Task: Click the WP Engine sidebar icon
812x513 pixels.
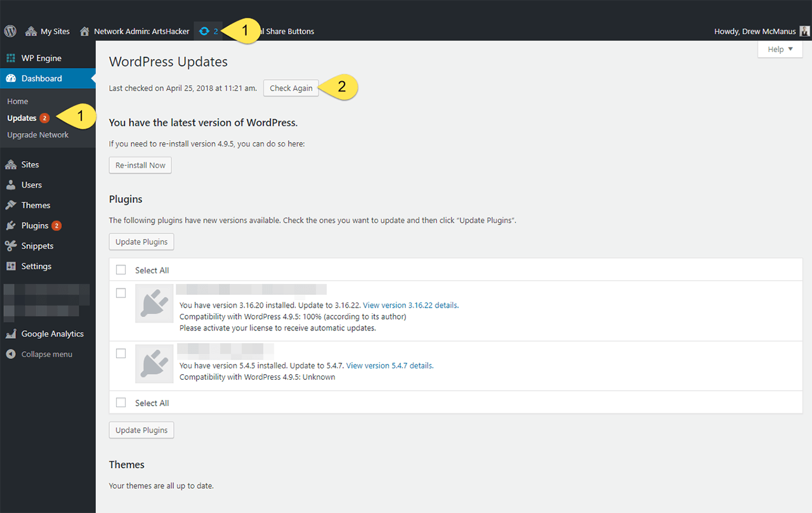Action: (x=11, y=58)
